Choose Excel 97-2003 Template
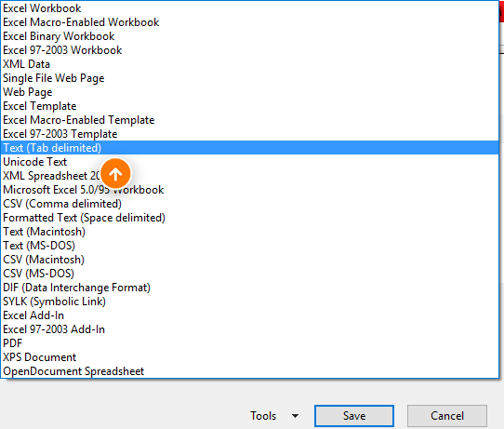This screenshot has height=429, width=504. tap(249, 134)
